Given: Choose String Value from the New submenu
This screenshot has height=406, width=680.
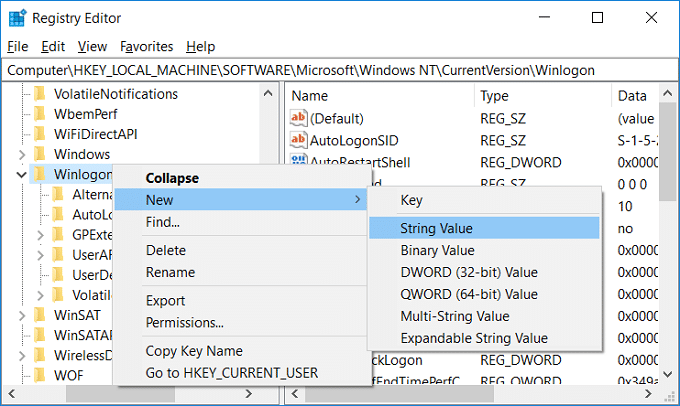Looking at the screenshot, I should tap(437, 228).
